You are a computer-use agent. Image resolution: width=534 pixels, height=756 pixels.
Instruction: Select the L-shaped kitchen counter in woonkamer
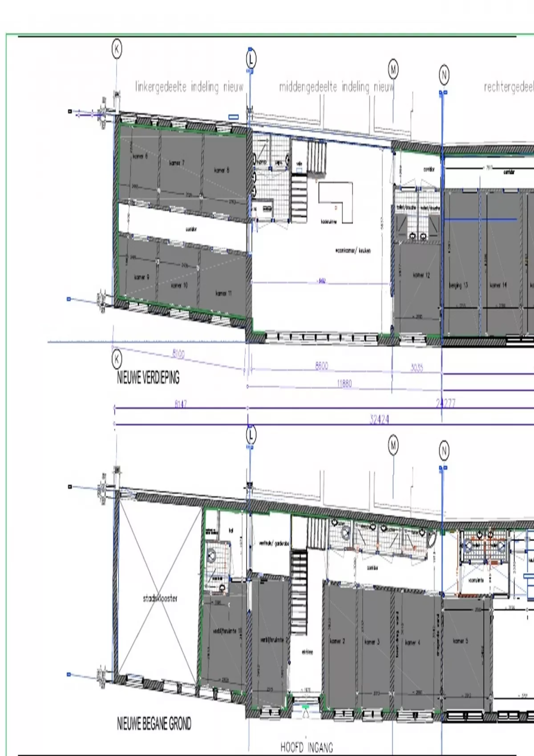(x=335, y=203)
